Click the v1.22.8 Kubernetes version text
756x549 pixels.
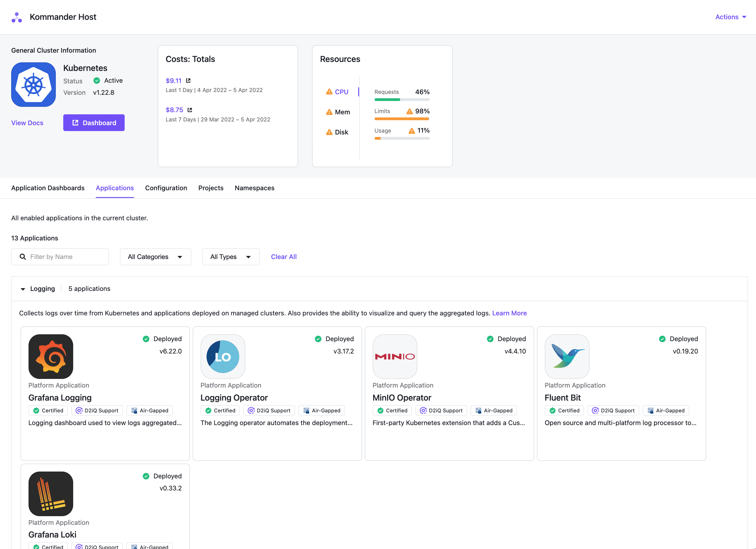pyautogui.click(x=104, y=93)
